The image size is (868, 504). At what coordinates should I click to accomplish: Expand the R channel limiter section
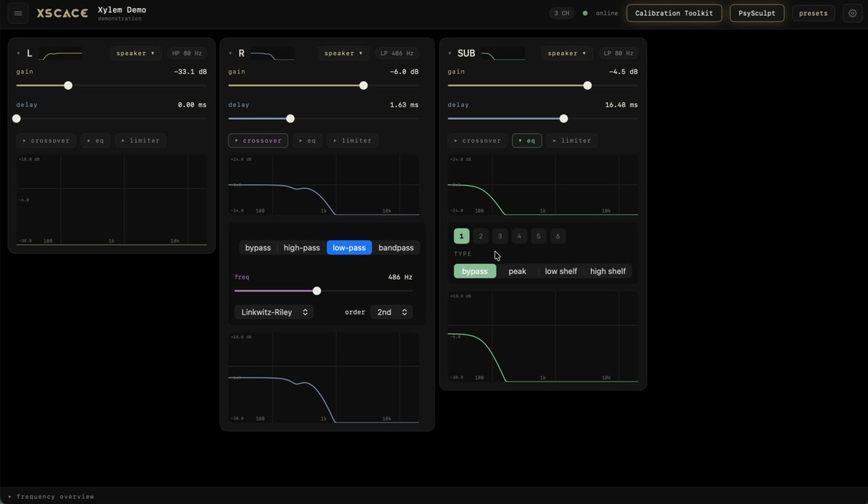[353, 140]
